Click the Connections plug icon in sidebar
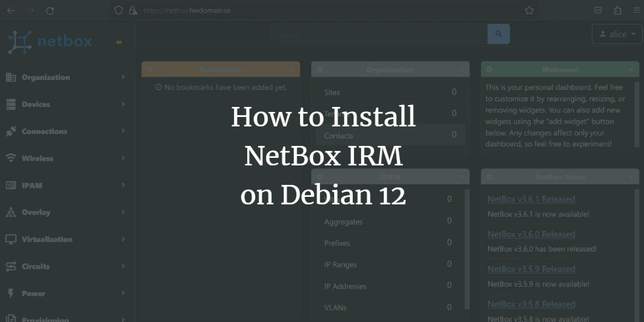Viewport: 644px width, 322px height. pos(11,131)
